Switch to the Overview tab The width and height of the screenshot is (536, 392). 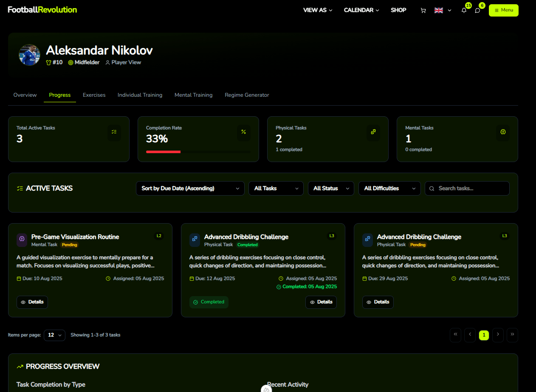click(25, 95)
